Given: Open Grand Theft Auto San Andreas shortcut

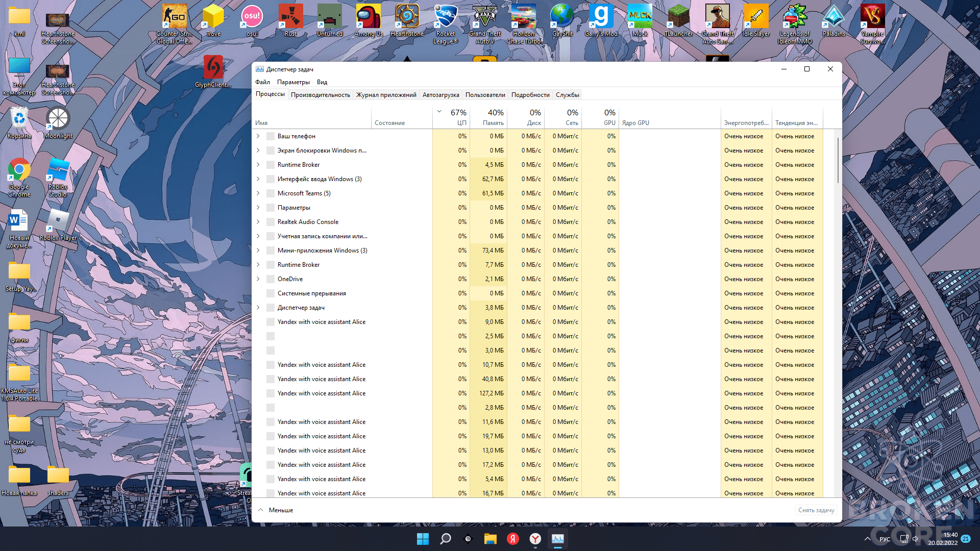Looking at the screenshot, I should pos(718,23).
